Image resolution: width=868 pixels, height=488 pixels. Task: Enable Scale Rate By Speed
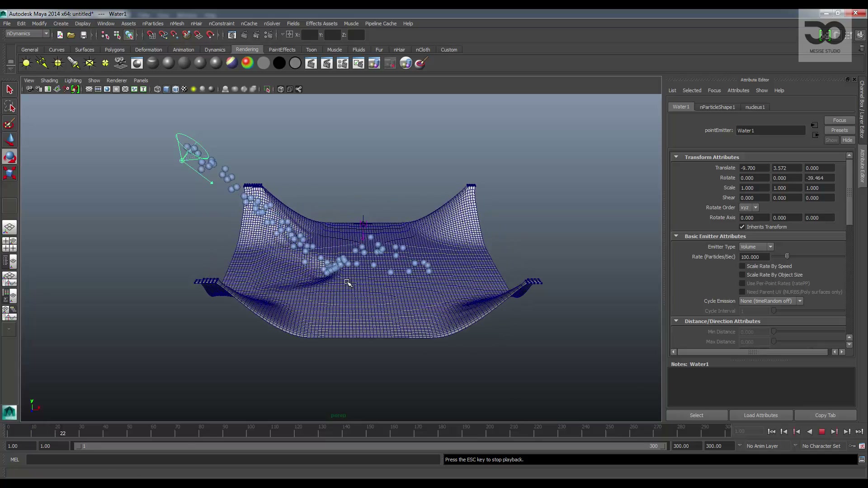742,266
